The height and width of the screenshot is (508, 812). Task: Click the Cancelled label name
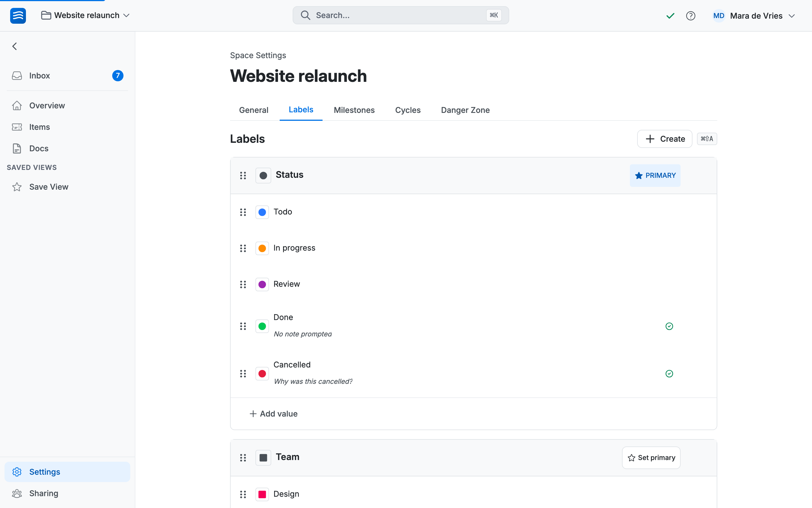coord(292,365)
